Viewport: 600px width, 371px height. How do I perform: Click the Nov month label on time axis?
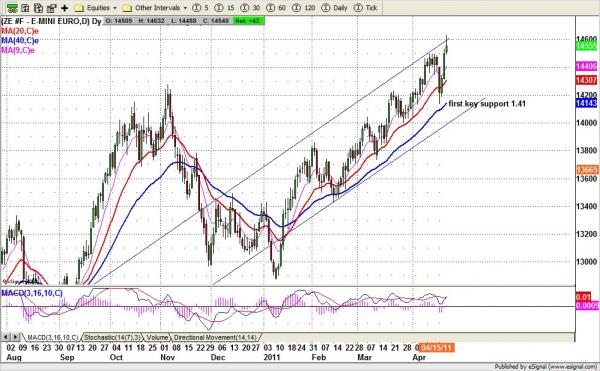click(x=167, y=357)
